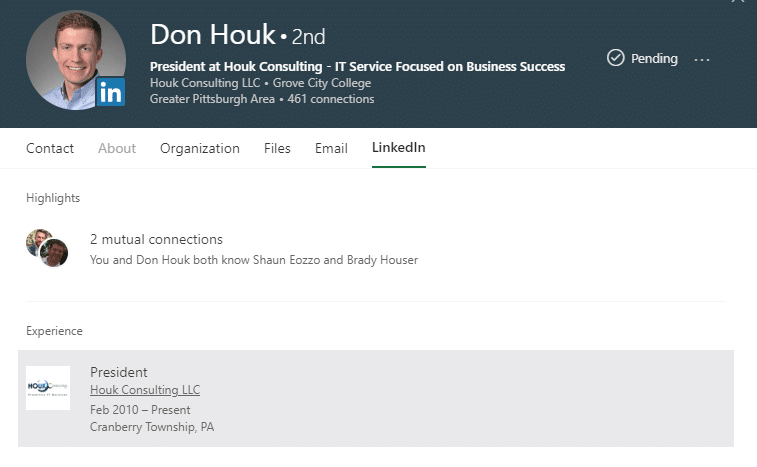Viewport: 757px width, 467px height.
Task: Click the mutual connections avatar pictures
Action: (47, 248)
